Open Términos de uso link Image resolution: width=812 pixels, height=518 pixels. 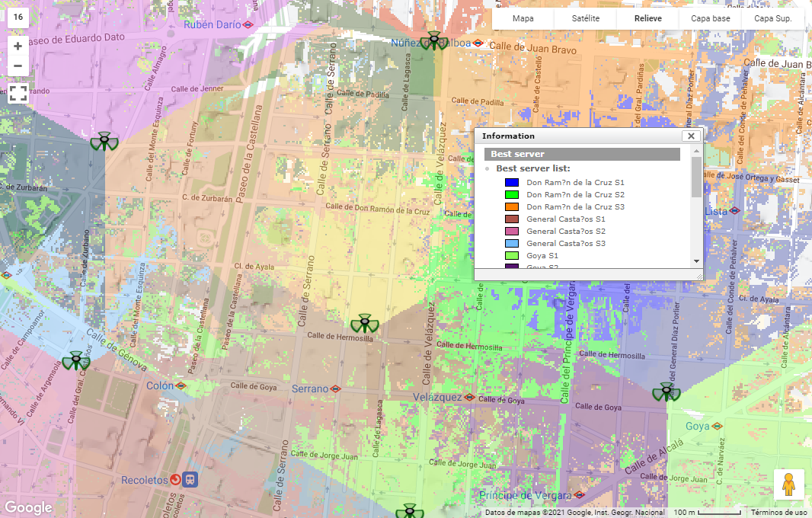click(x=778, y=513)
